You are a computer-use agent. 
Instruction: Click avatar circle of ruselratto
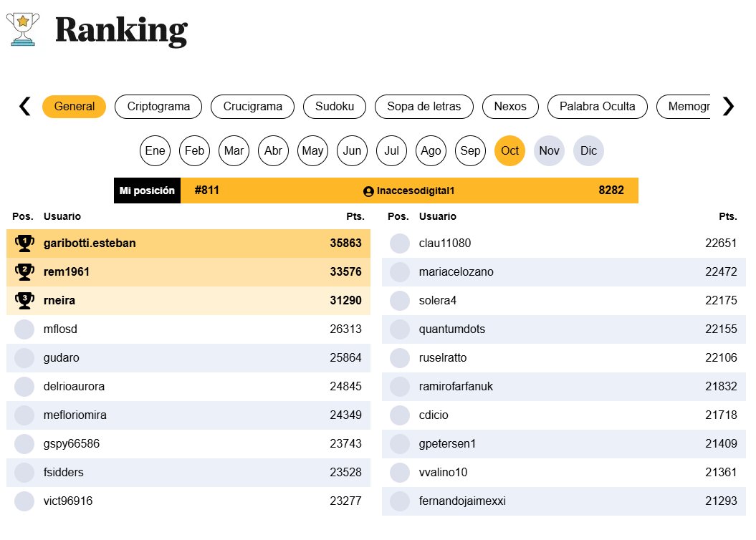coord(400,358)
